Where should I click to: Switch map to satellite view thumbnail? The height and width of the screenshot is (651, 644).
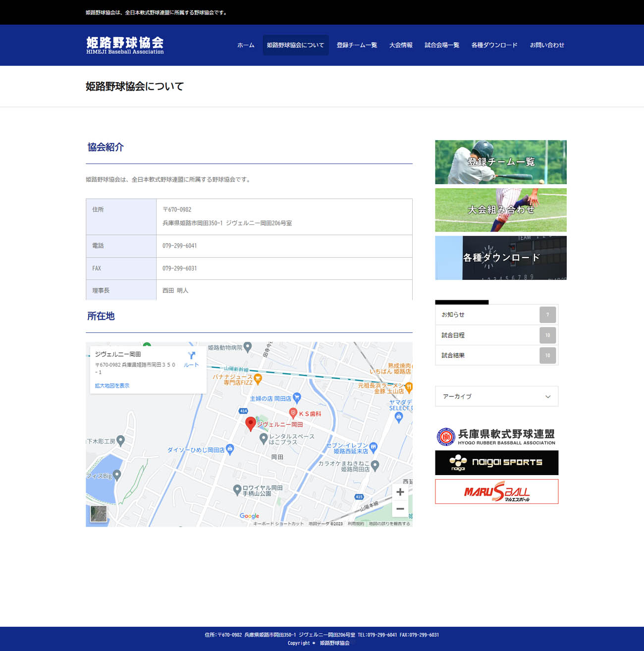99,514
